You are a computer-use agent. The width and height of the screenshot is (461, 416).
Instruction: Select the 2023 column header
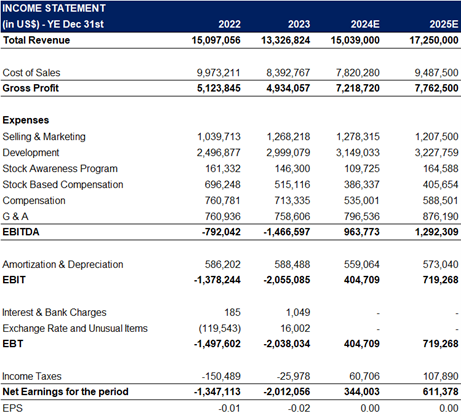(x=299, y=24)
